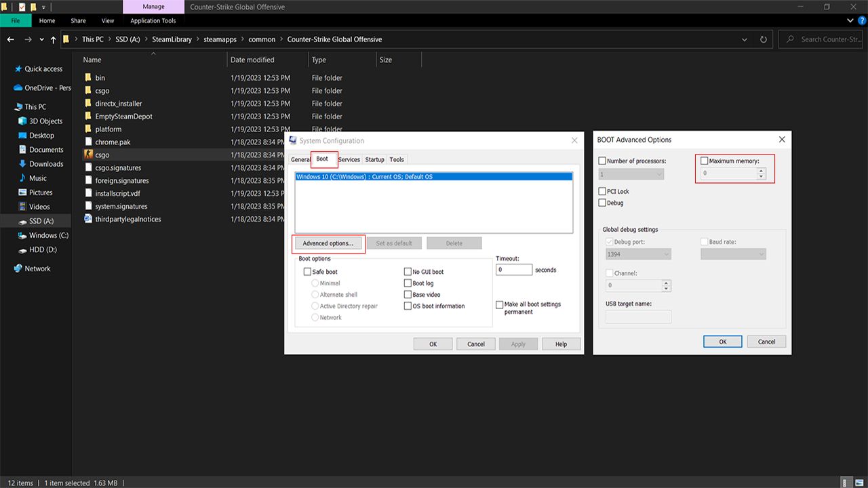Open the View tab in the ribbon
Image resolution: width=868 pixels, height=488 pixels.
(x=107, y=20)
